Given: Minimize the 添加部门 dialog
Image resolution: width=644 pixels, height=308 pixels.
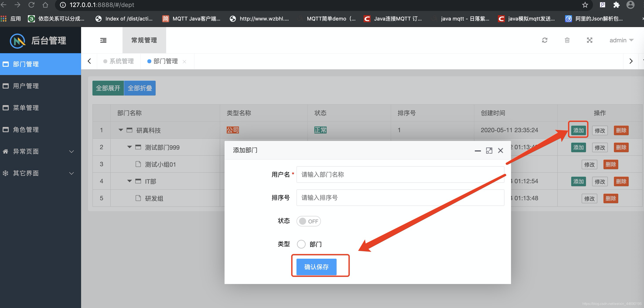Looking at the screenshot, I should tap(478, 151).
